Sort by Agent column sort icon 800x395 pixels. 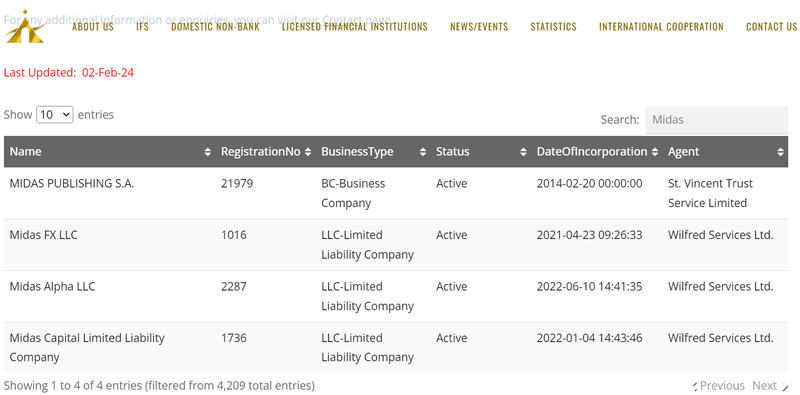780,152
